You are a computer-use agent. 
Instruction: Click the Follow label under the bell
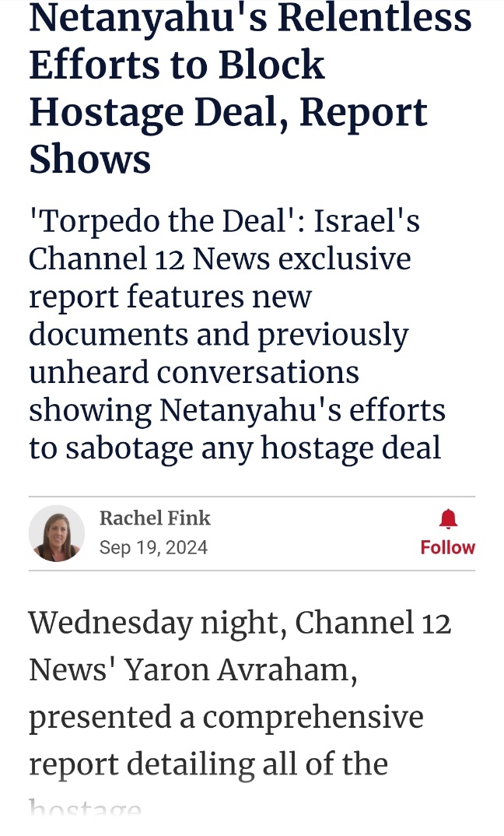pyautogui.click(x=447, y=547)
